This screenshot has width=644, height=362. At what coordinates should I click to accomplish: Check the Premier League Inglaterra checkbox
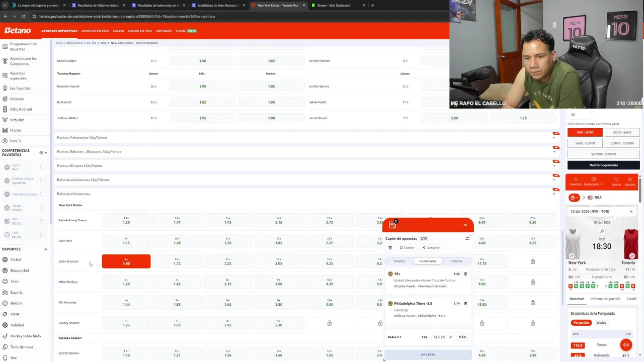tap(42, 180)
